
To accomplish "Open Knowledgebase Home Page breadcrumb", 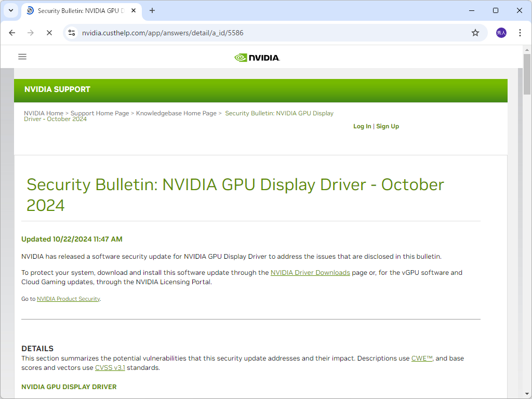I will (x=176, y=113).
